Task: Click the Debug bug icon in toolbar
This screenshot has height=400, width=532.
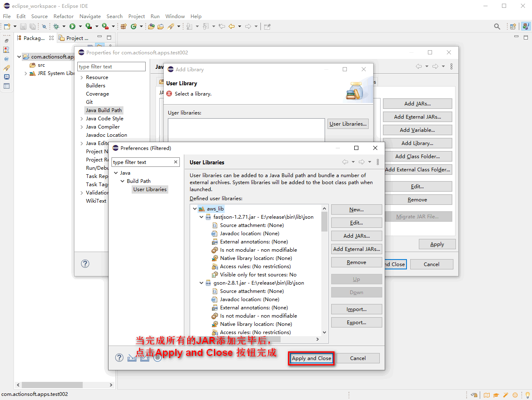Action: coord(56,26)
